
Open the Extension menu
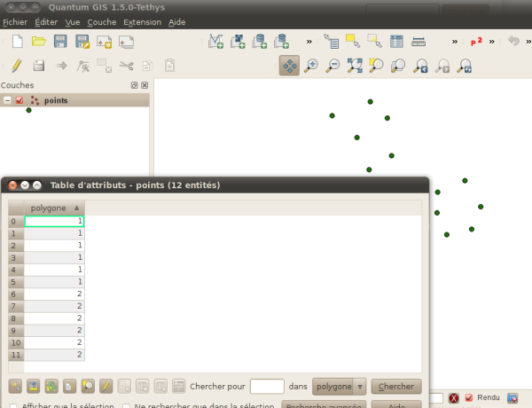pyautogui.click(x=142, y=20)
